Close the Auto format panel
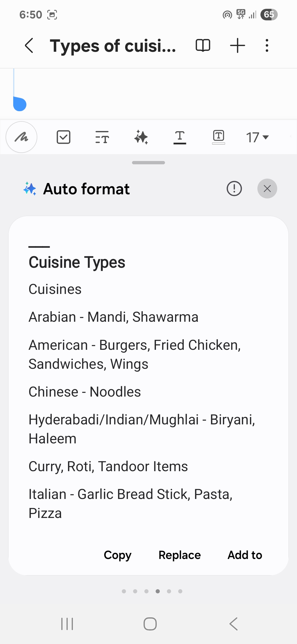This screenshot has height=644, width=297. 267,189
